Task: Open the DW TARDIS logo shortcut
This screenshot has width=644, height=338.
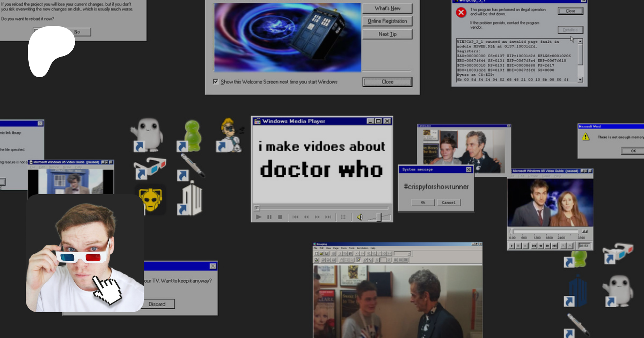Action: point(190,199)
